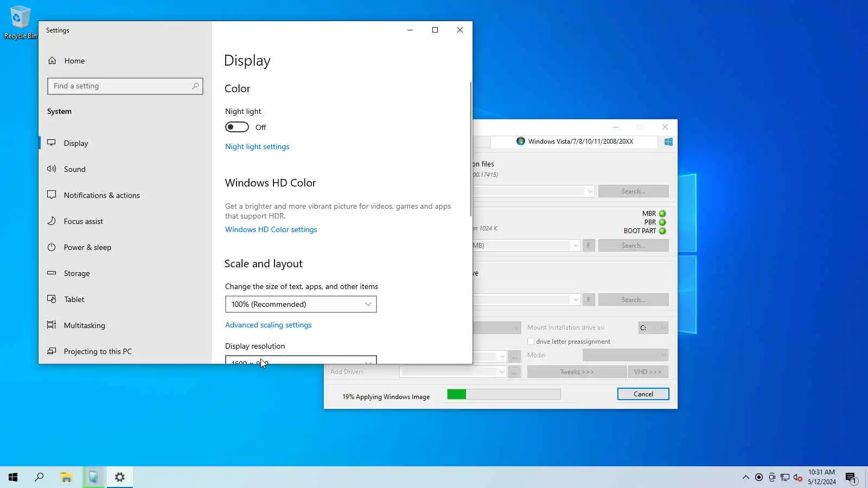This screenshot has width=868, height=488.
Task: Go to Sound settings
Action: tap(125, 169)
